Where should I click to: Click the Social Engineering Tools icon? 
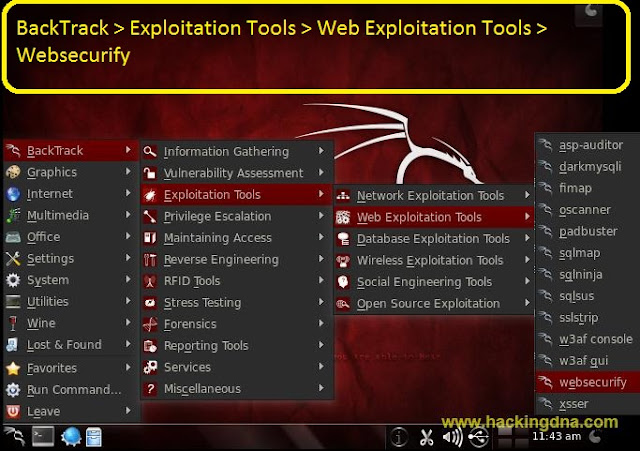tap(343, 282)
